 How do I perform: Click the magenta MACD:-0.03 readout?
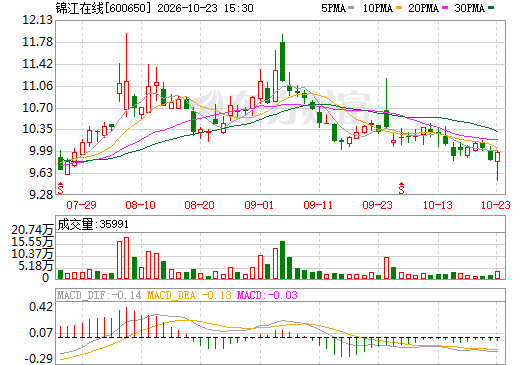tap(267, 295)
